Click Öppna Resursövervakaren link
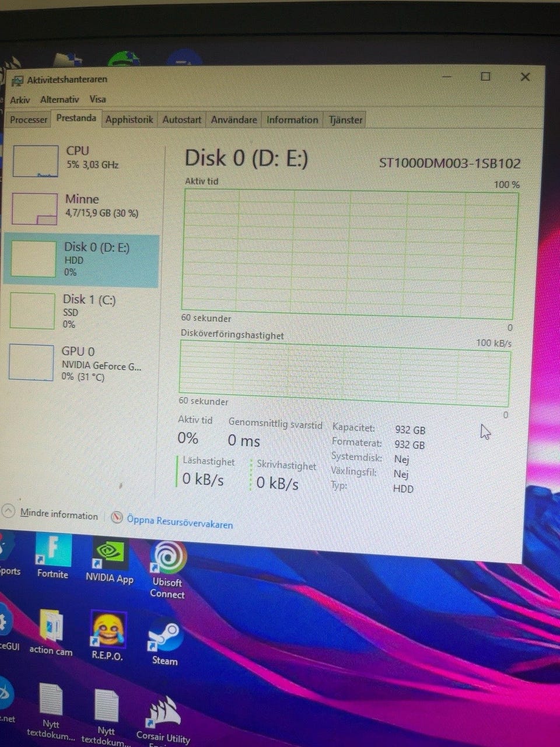 point(180,521)
